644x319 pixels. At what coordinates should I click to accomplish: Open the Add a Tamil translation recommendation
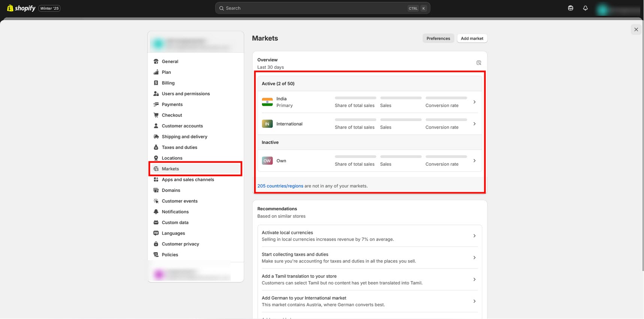coord(474,279)
